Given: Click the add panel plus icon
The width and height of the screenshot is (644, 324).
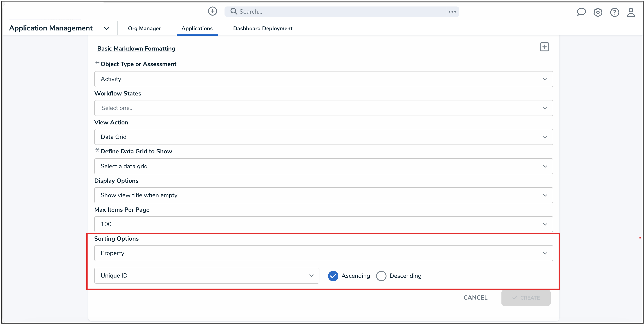Looking at the screenshot, I should [544, 47].
